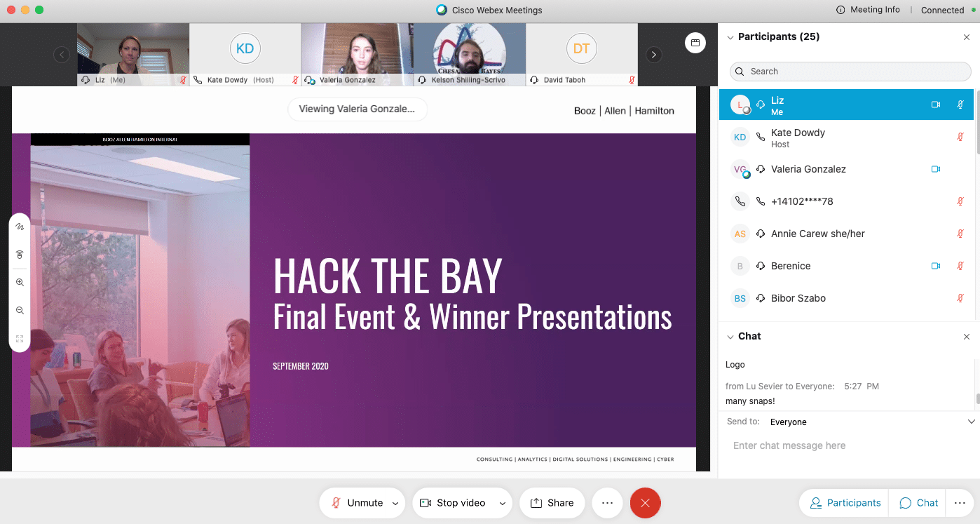Open Meeting Info
The width and height of the screenshot is (980, 524).
coord(868,10)
